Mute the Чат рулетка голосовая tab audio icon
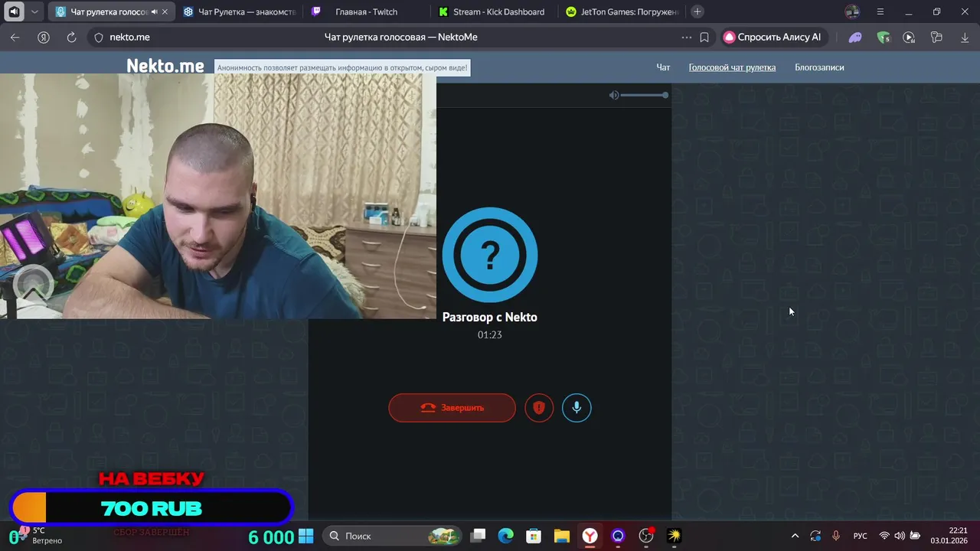The image size is (980, 551). (x=154, y=12)
